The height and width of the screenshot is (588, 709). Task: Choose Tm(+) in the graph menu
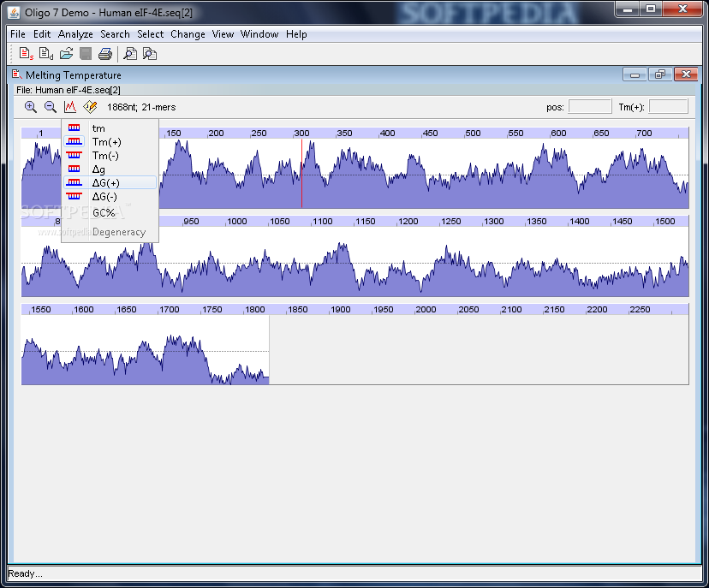click(x=110, y=142)
